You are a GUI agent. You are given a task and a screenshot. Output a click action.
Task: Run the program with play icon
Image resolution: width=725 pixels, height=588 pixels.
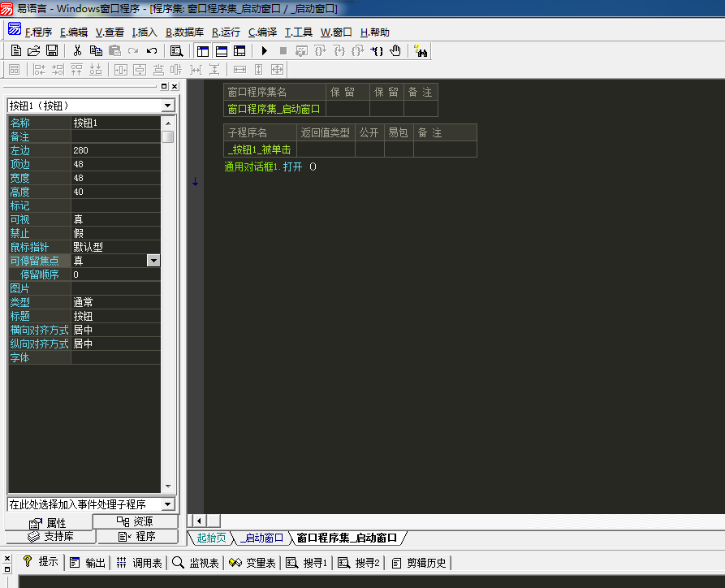pyautogui.click(x=264, y=50)
